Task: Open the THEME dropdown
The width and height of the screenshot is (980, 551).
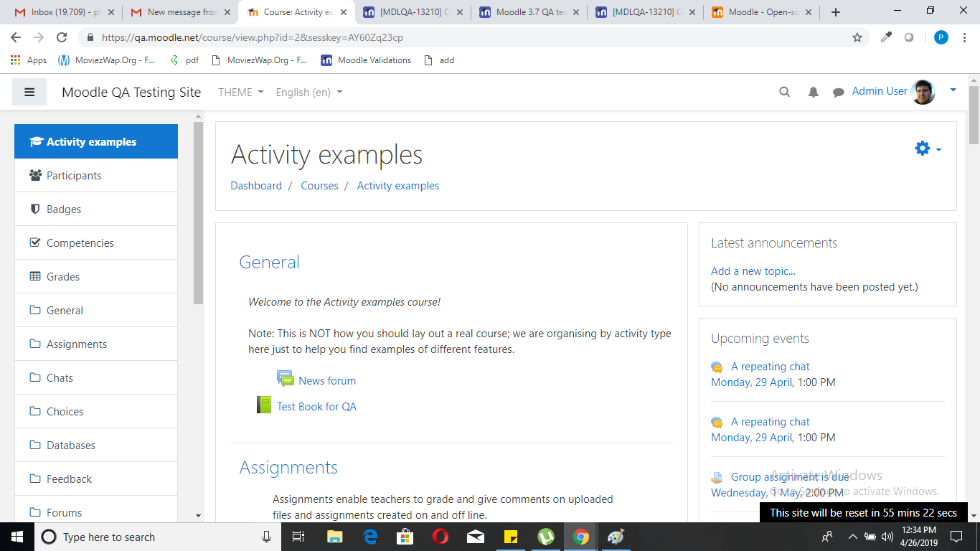Action: pyautogui.click(x=241, y=92)
